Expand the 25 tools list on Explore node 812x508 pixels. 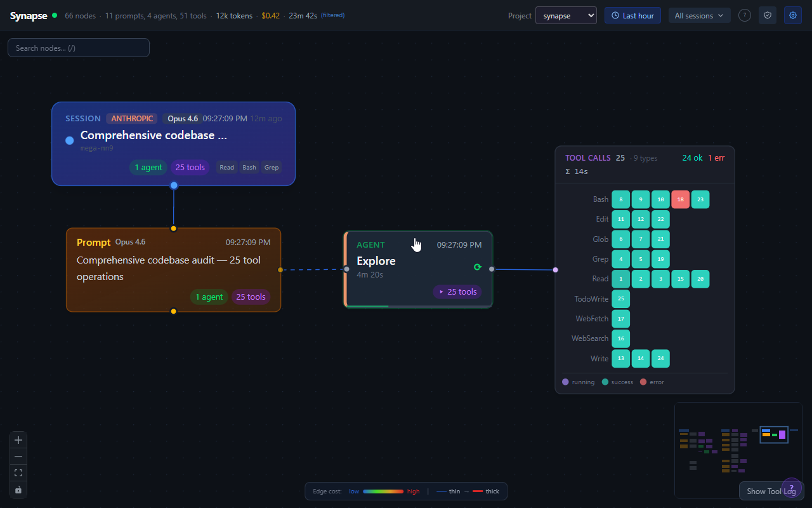tap(457, 291)
